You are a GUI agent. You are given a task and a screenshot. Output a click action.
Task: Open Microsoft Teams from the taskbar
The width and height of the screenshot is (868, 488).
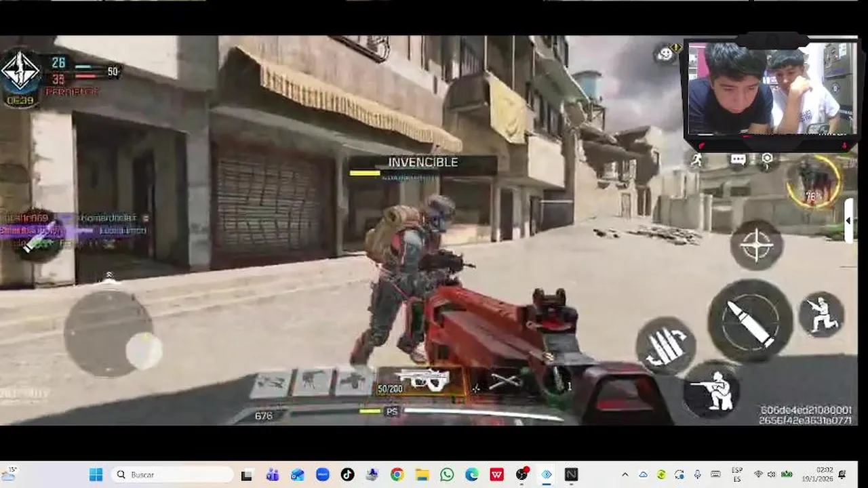(273, 475)
